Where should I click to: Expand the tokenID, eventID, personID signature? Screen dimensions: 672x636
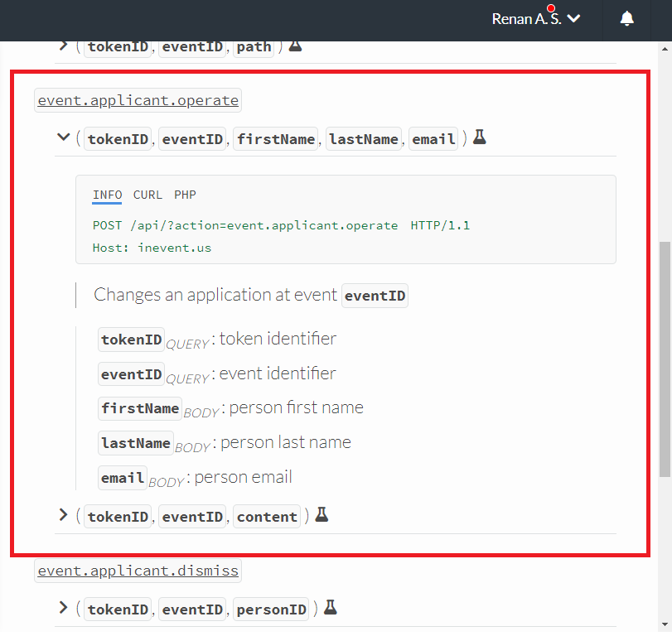tap(63, 607)
